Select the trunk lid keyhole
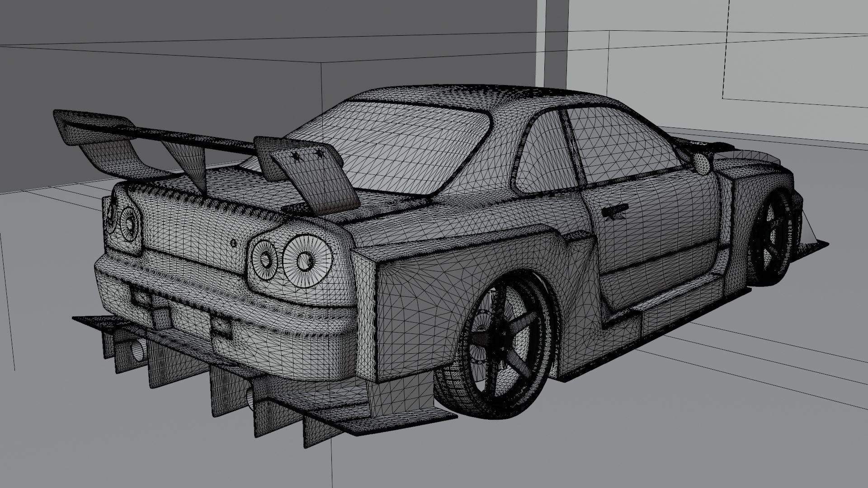 point(233,243)
